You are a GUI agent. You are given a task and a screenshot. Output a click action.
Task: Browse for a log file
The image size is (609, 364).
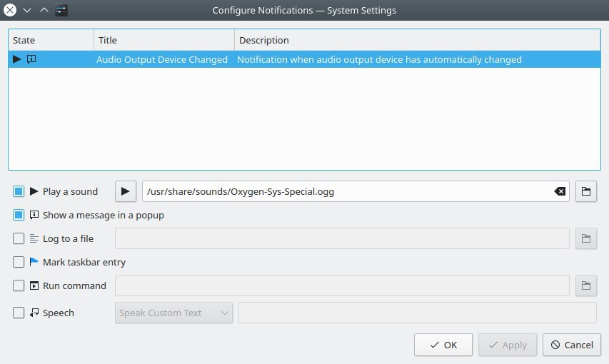[x=586, y=238]
